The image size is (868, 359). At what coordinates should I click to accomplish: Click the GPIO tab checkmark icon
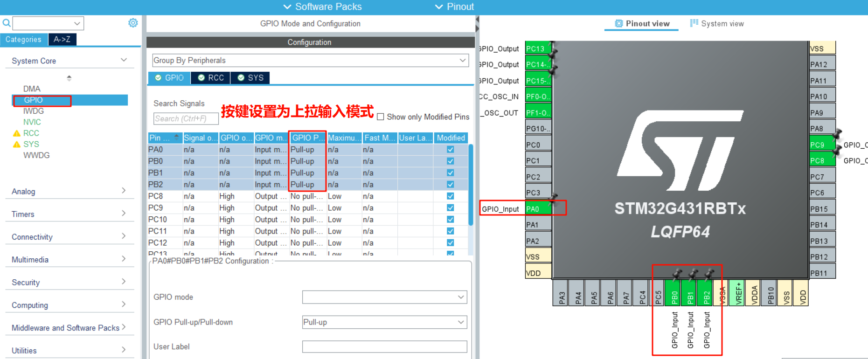click(x=159, y=78)
